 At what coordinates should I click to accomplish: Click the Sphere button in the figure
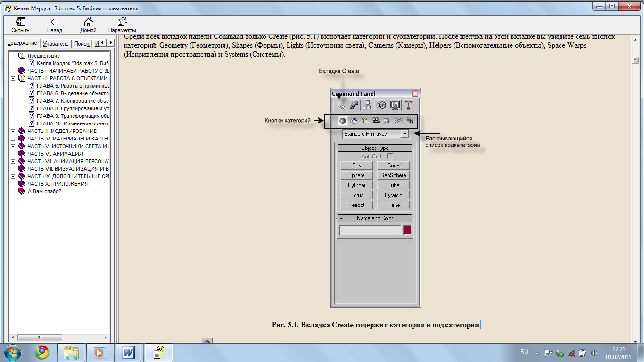pos(356,175)
